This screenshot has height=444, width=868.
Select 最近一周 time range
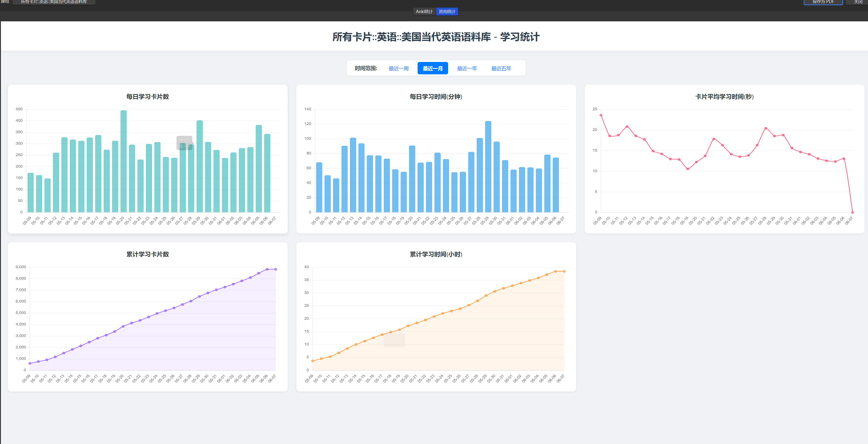click(x=398, y=68)
